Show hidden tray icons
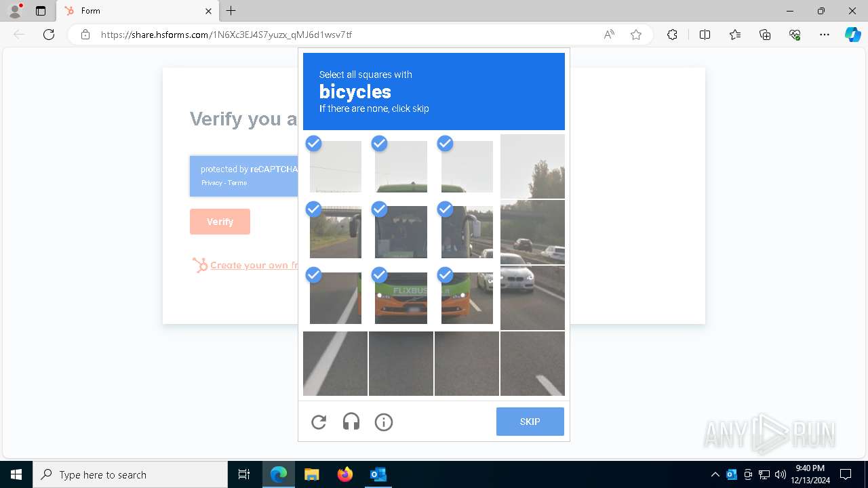Viewport: 868px width, 488px height. [x=715, y=474]
